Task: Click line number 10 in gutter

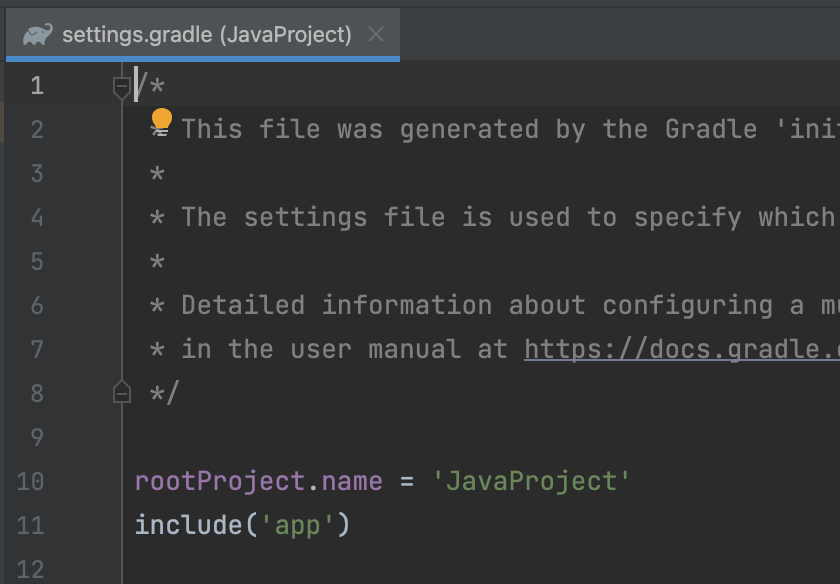Action: coord(30,481)
